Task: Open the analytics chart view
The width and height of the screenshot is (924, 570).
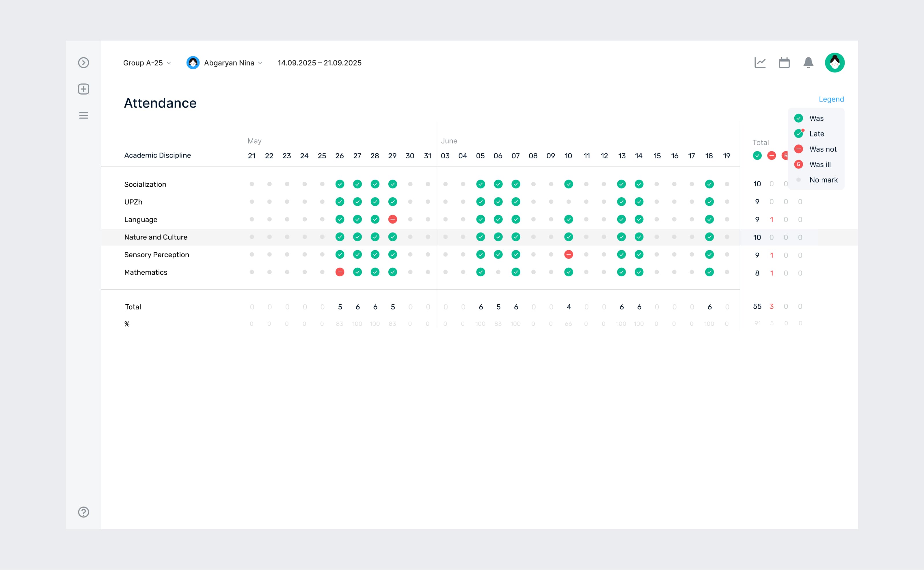Action: tap(760, 63)
